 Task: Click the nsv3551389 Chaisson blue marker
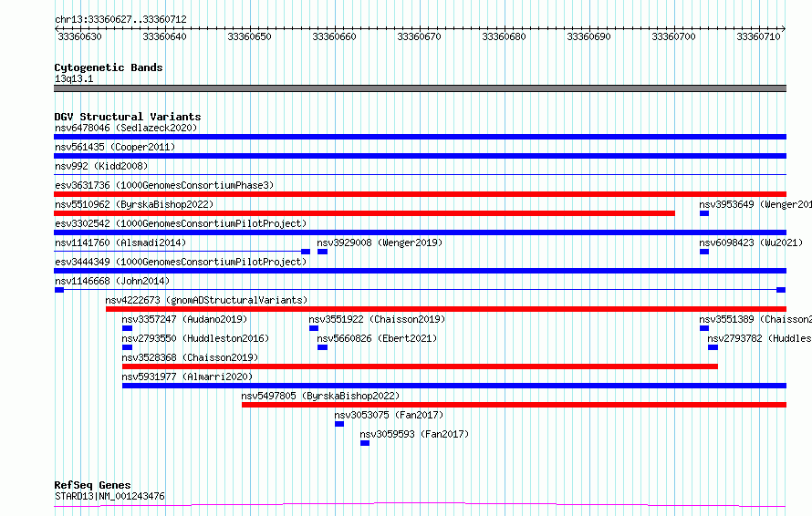coord(704,328)
